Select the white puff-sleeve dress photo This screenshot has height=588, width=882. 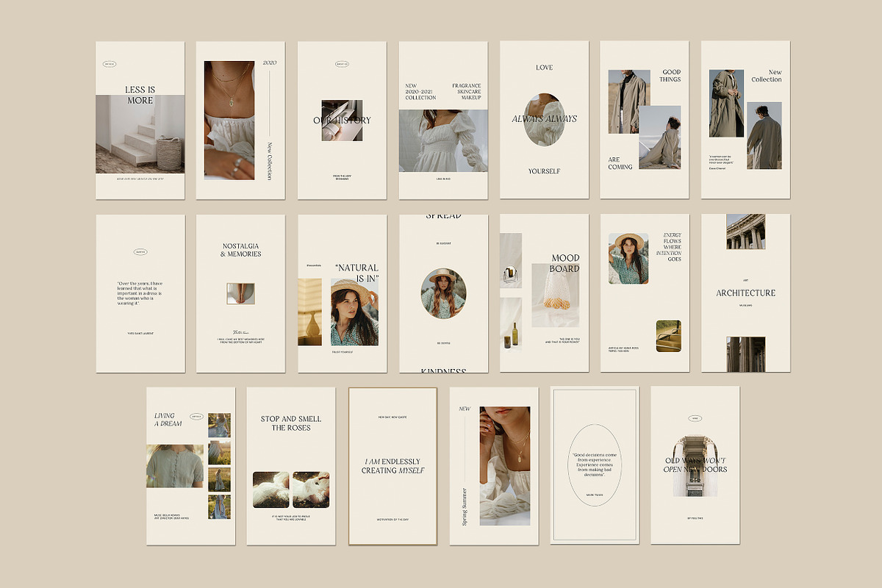[x=443, y=140]
